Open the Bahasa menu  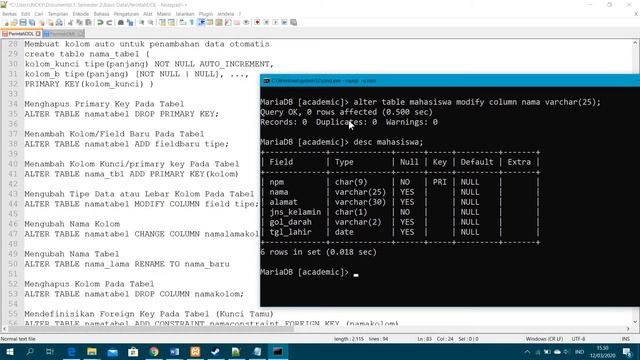coord(101,14)
